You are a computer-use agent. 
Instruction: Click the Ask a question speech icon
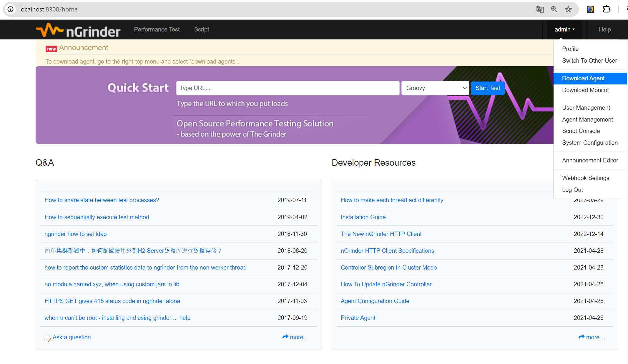pos(47,338)
